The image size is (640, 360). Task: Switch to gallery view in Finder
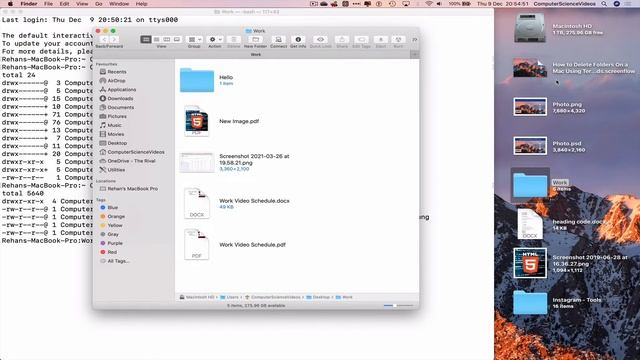click(x=177, y=40)
